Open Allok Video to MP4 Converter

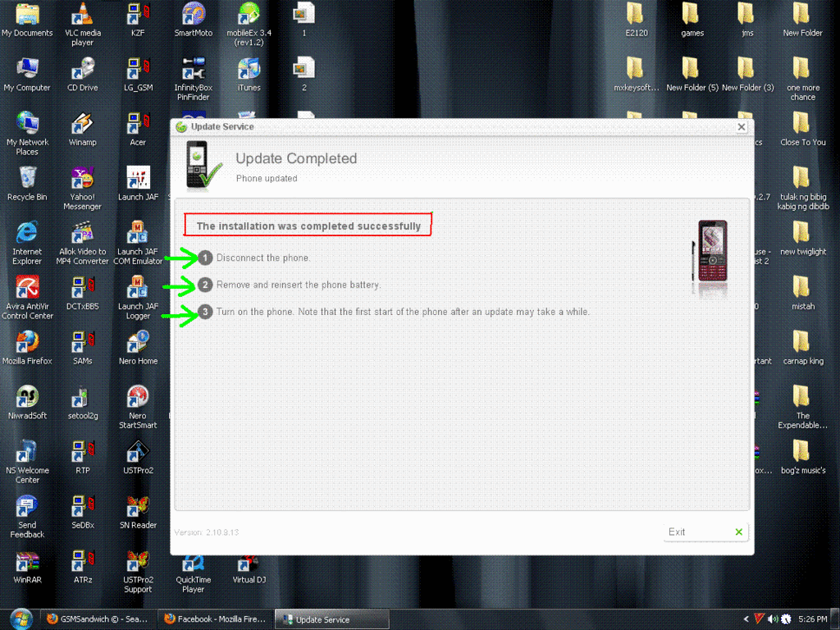(83, 243)
